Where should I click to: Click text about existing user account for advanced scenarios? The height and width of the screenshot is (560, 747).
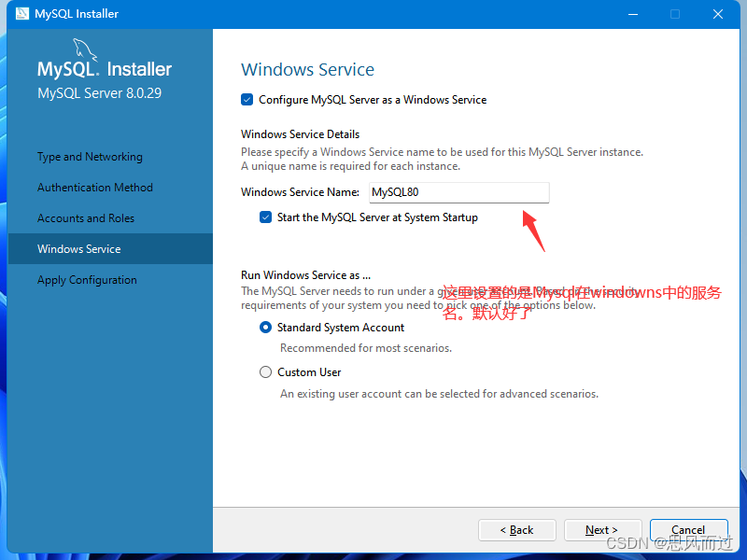click(439, 394)
